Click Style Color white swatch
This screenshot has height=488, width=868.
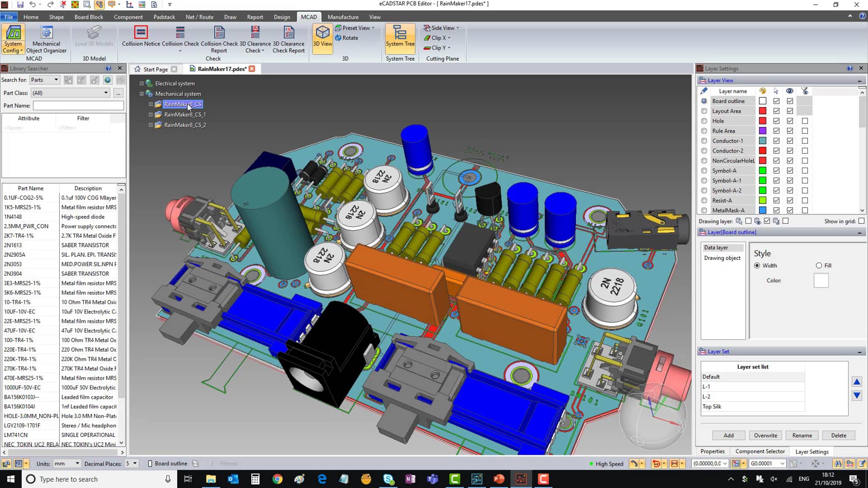point(821,280)
